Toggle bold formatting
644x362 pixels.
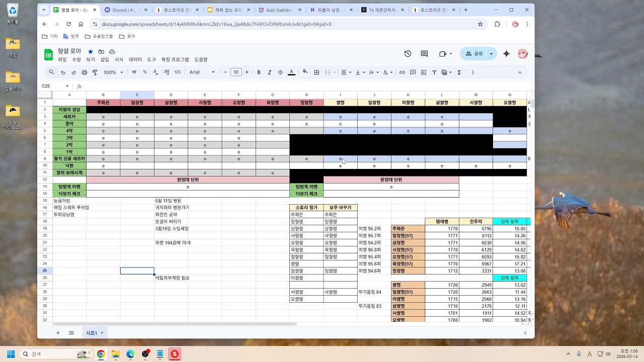tap(259, 72)
